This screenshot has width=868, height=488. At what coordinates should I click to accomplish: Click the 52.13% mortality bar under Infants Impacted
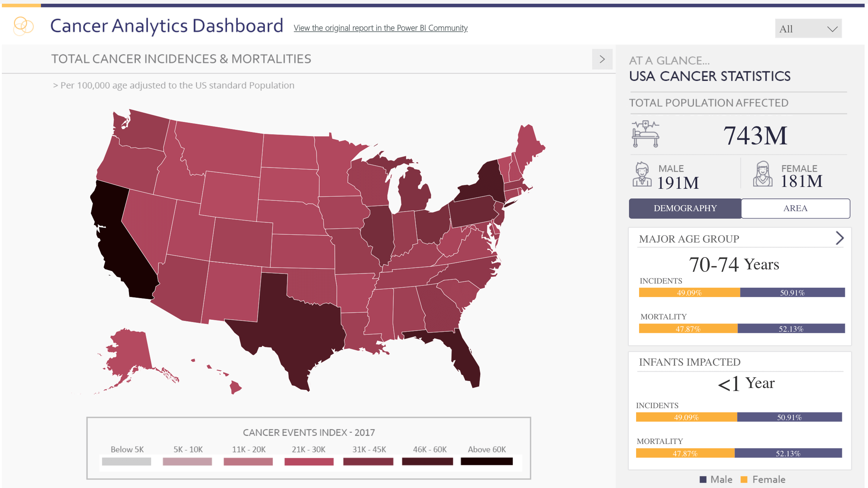tap(788, 453)
